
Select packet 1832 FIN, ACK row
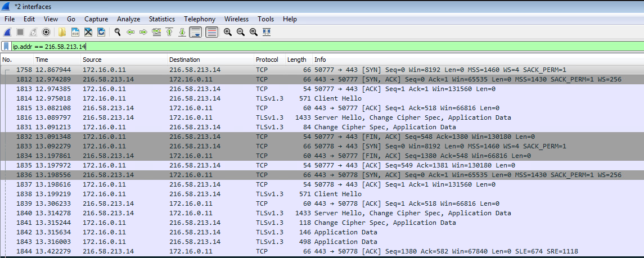322,137
